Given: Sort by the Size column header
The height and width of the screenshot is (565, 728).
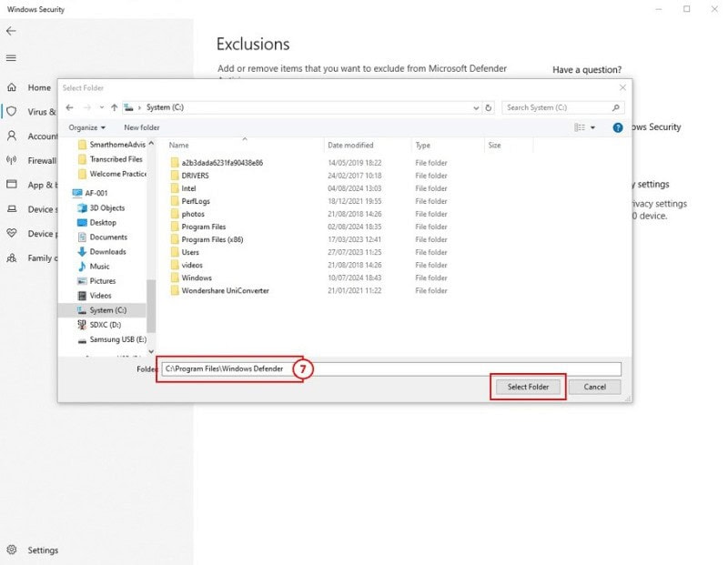Looking at the screenshot, I should coord(494,146).
